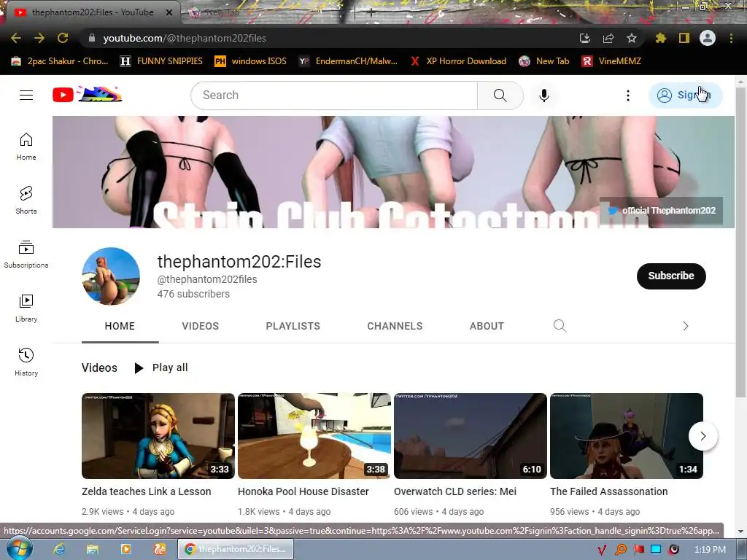Open Shorts in the left sidebar

pyautogui.click(x=26, y=200)
